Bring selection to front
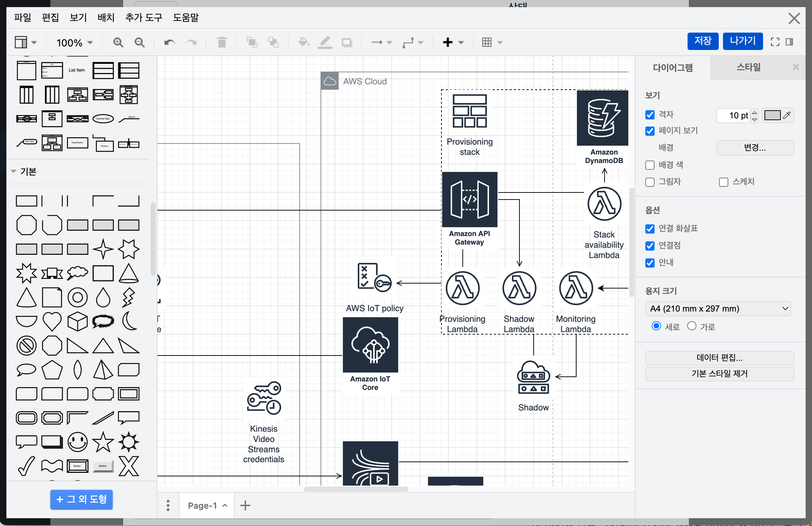Screen dimensions: 812x526 (252, 43)
